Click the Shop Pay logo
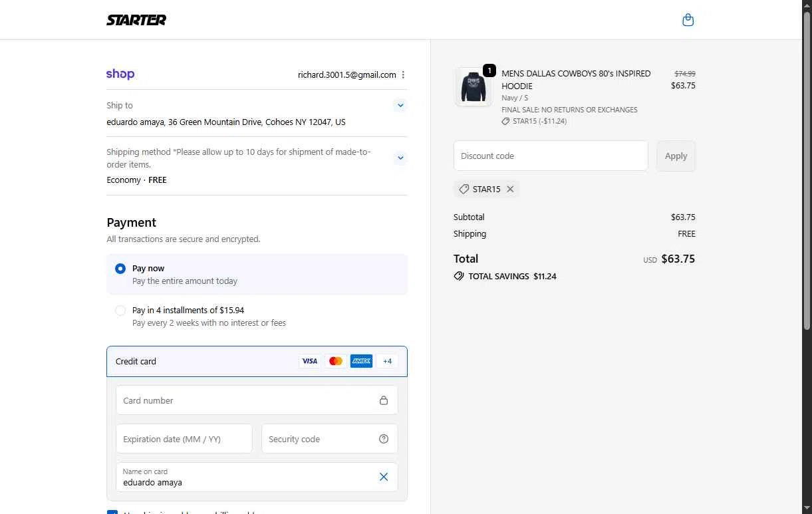The image size is (812, 514). pos(120,74)
